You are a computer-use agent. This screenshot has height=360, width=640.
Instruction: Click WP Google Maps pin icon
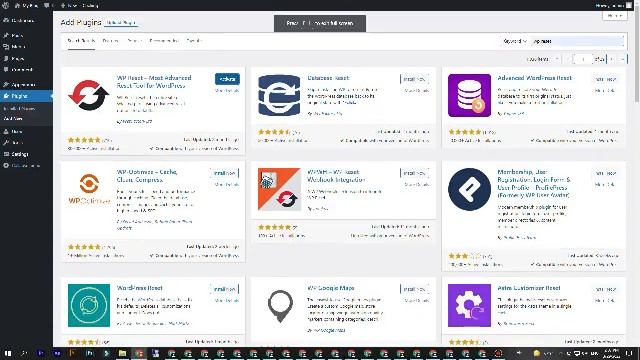[279, 305]
